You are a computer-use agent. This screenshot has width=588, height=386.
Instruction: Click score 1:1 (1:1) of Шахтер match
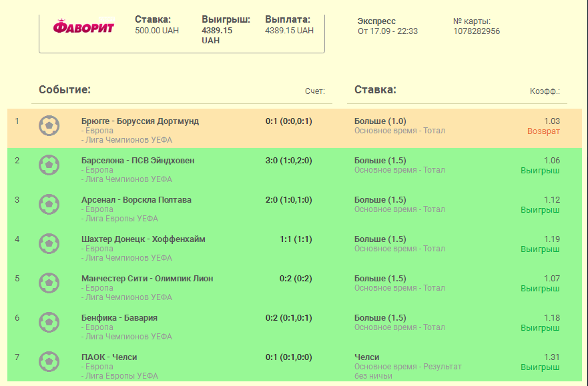[296, 239]
